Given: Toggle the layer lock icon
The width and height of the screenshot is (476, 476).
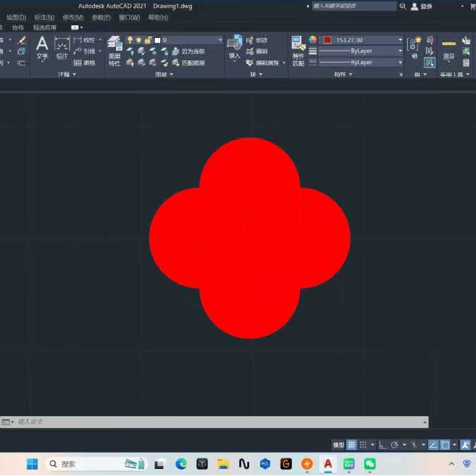Looking at the screenshot, I should click(x=148, y=40).
